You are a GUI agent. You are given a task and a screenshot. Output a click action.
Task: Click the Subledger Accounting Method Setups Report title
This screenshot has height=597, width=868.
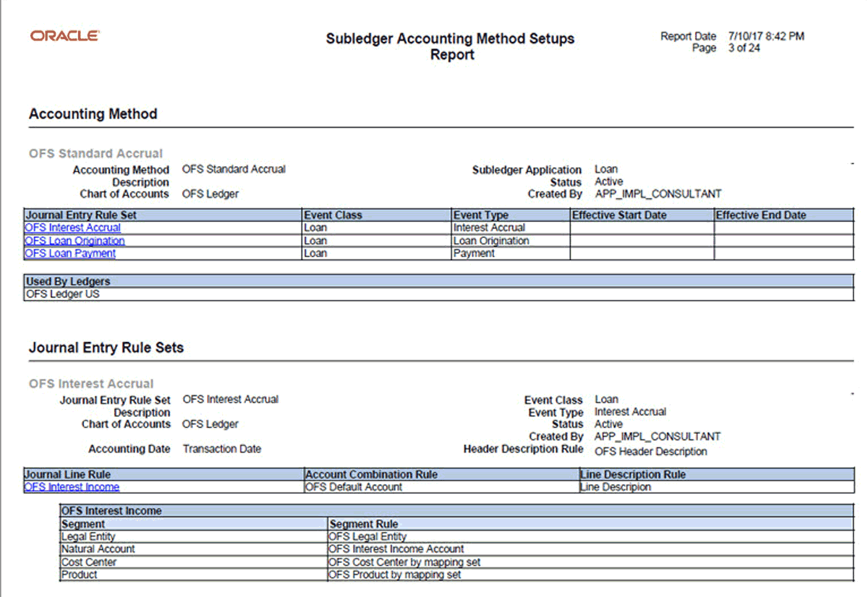tap(450, 46)
